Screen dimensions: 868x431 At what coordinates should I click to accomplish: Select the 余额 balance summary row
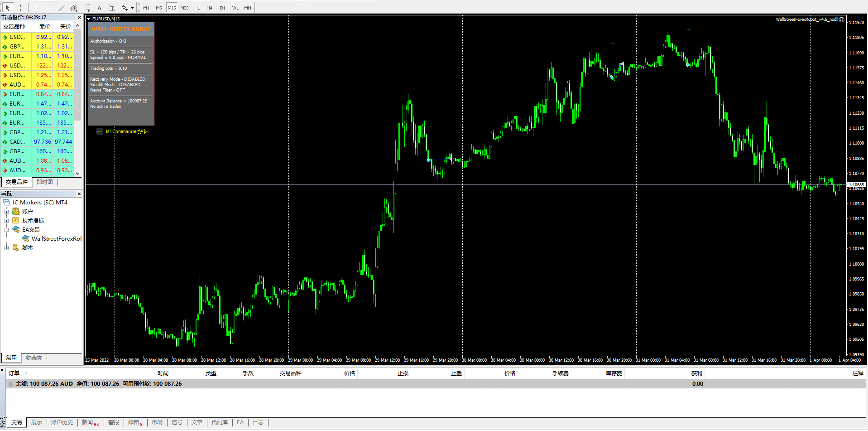[436, 384]
